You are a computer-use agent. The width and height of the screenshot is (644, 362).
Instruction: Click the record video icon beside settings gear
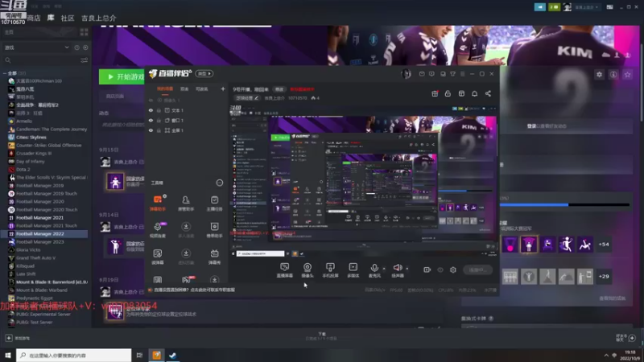click(427, 269)
